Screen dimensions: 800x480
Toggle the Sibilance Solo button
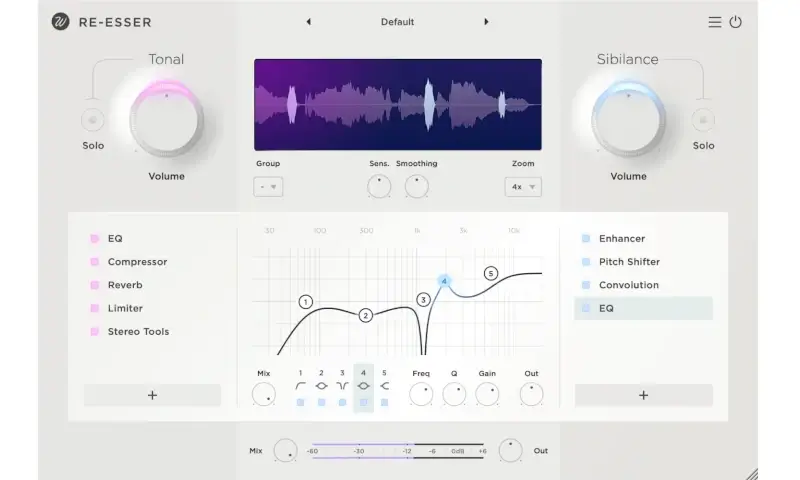point(704,120)
